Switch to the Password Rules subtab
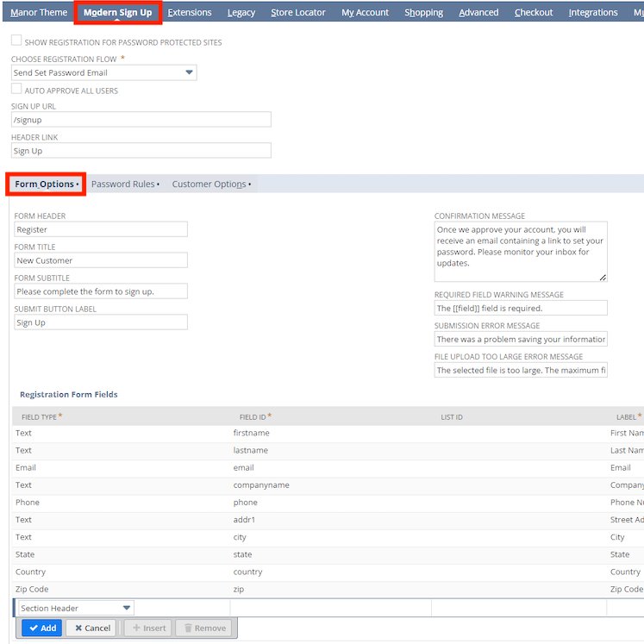Screen dimensions: 644x644 [x=125, y=184]
